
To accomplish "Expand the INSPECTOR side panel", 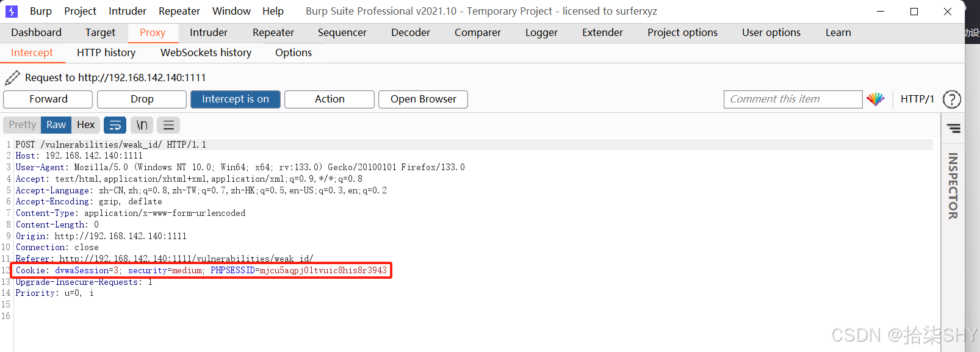I will (x=953, y=185).
